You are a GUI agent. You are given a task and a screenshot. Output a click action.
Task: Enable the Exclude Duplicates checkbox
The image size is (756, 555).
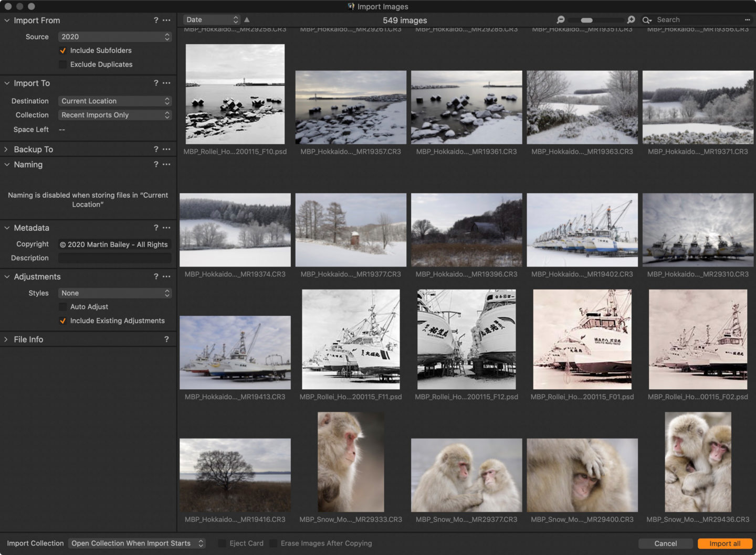pos(63,65)
